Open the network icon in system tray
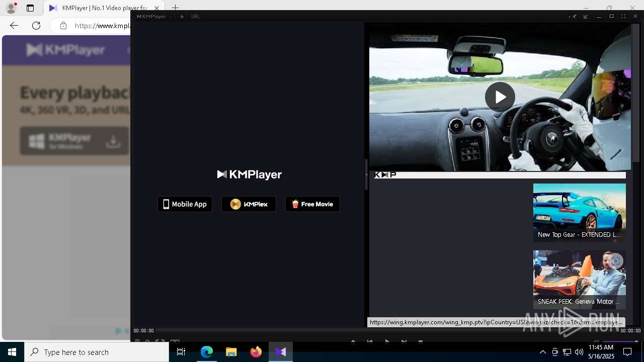This screenshot has height=362, width=644. click(567, 352)
